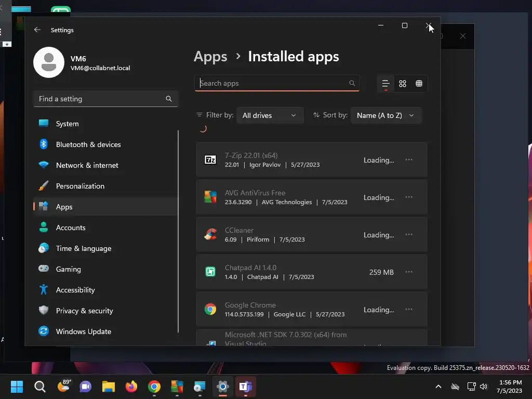Click the user avatar for VM6

49,62
